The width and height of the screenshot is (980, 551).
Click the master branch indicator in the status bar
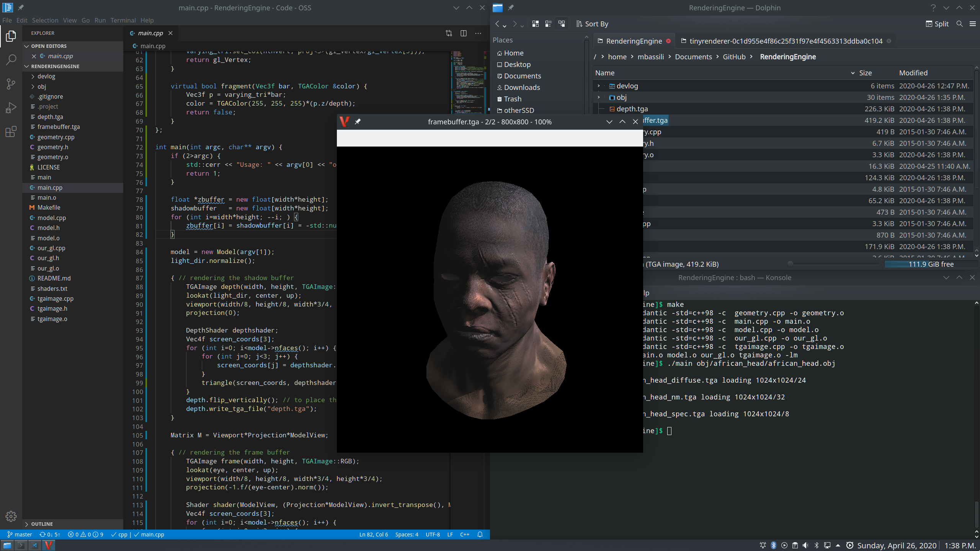pos(20,535)
